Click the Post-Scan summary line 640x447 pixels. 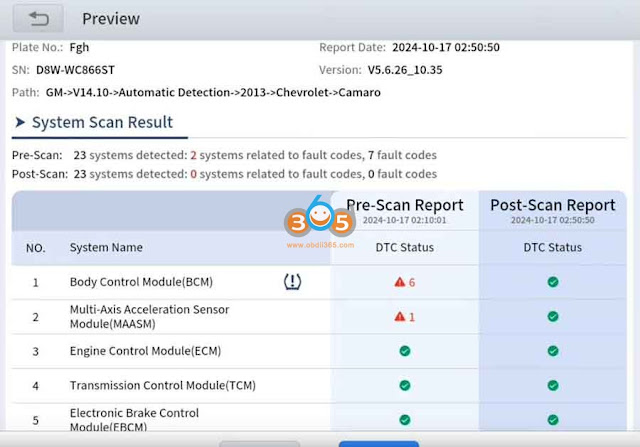pos(224,174)
